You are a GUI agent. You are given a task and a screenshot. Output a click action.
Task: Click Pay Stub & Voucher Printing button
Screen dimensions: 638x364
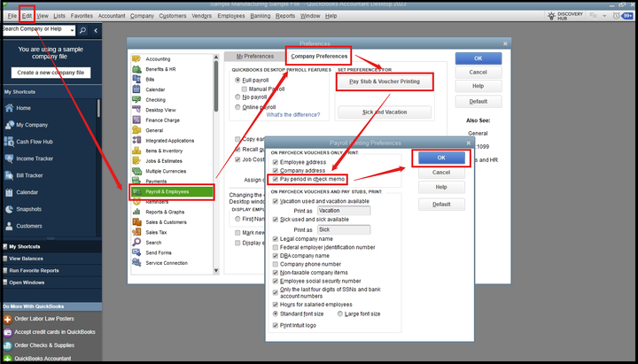click(385, 81)
